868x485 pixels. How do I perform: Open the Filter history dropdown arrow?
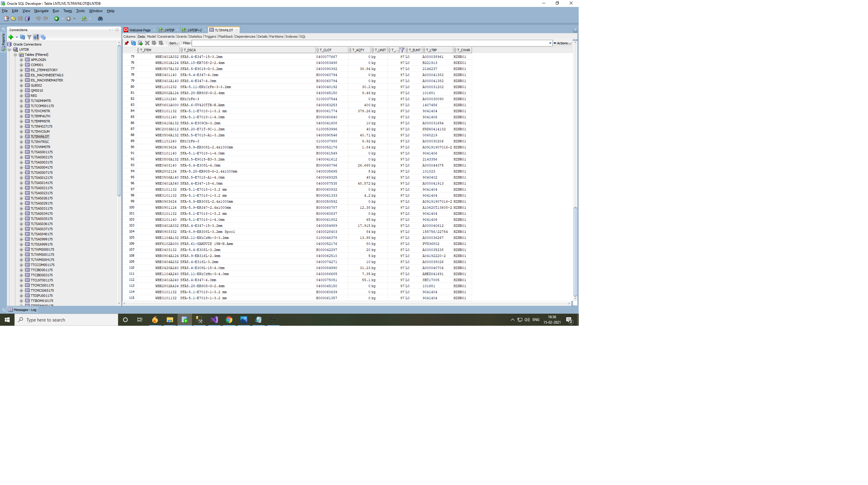pos(550,43)
